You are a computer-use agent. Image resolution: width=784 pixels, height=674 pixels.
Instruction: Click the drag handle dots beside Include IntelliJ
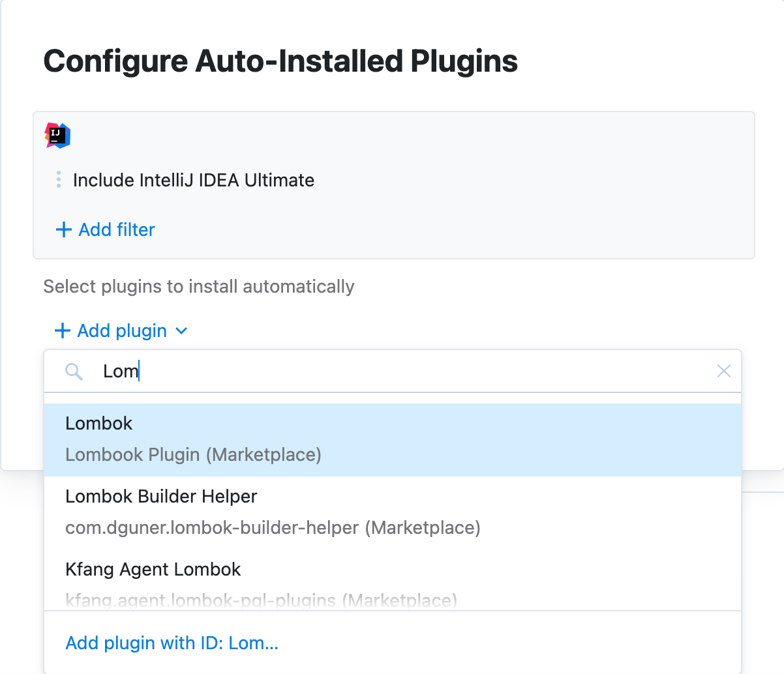coord(59,180)
